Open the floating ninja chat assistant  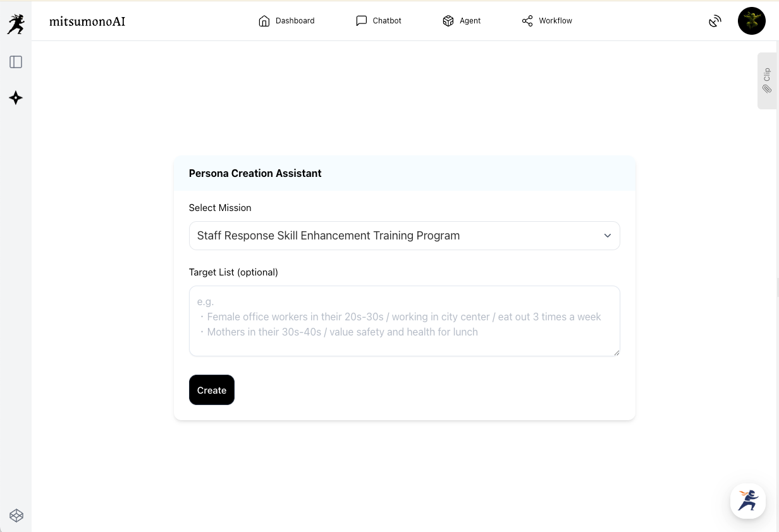tap(748, 501)
